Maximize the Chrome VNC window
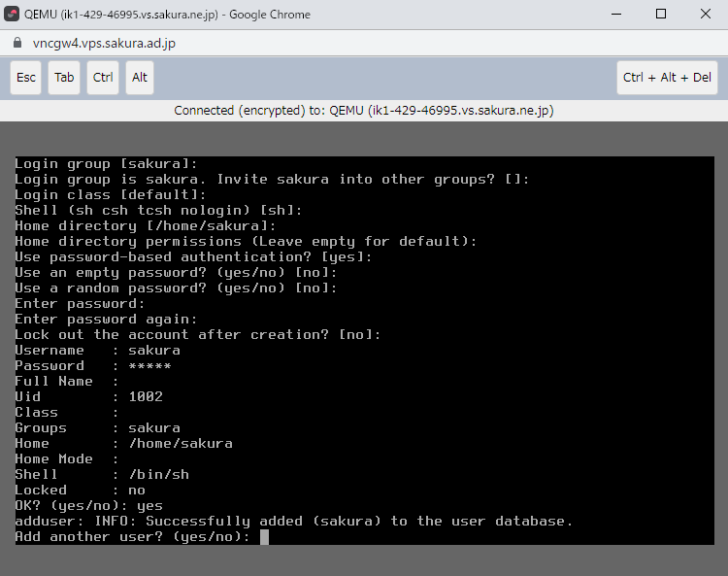The image size is (728, 576). (660, 15)
